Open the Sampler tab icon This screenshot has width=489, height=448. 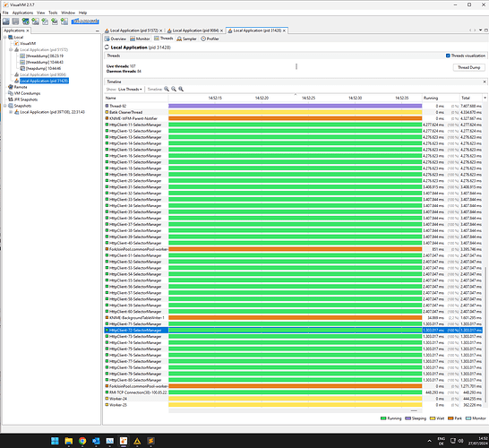tap(179, 39)
